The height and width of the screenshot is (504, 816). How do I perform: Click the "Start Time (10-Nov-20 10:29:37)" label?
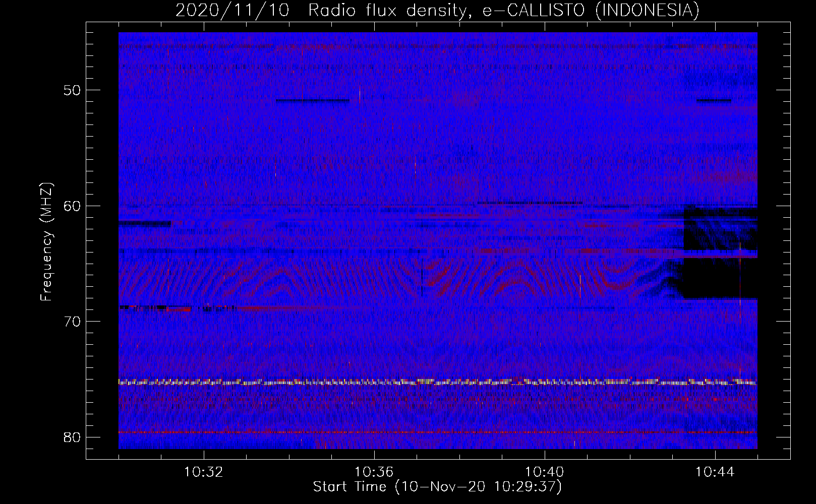(x=437, y=487)
